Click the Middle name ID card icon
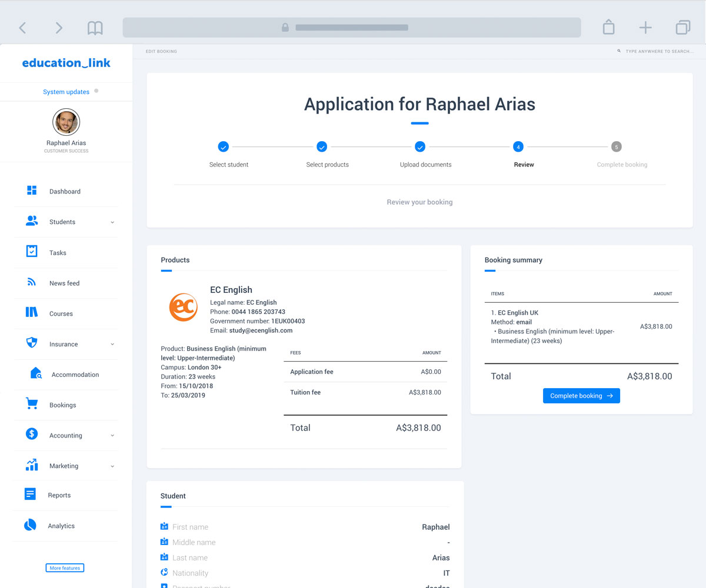This screenshot has width=706, height=588. [x=164, y=542]
